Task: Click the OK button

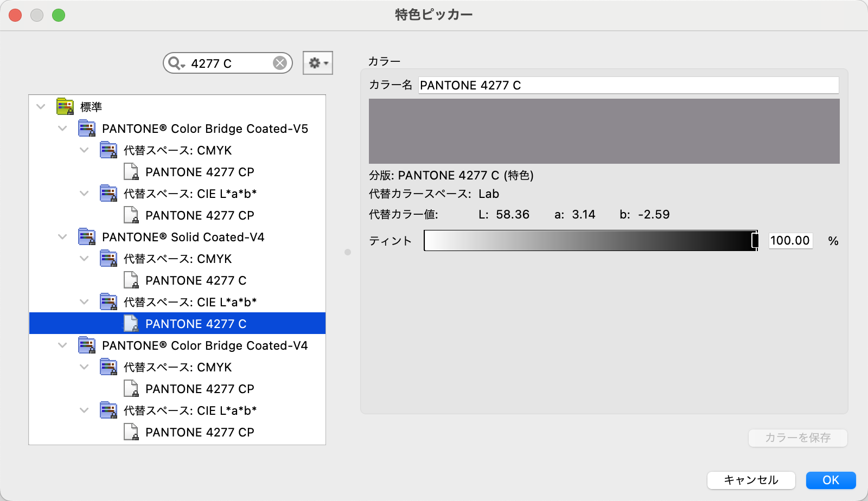Action: (831, 480)
